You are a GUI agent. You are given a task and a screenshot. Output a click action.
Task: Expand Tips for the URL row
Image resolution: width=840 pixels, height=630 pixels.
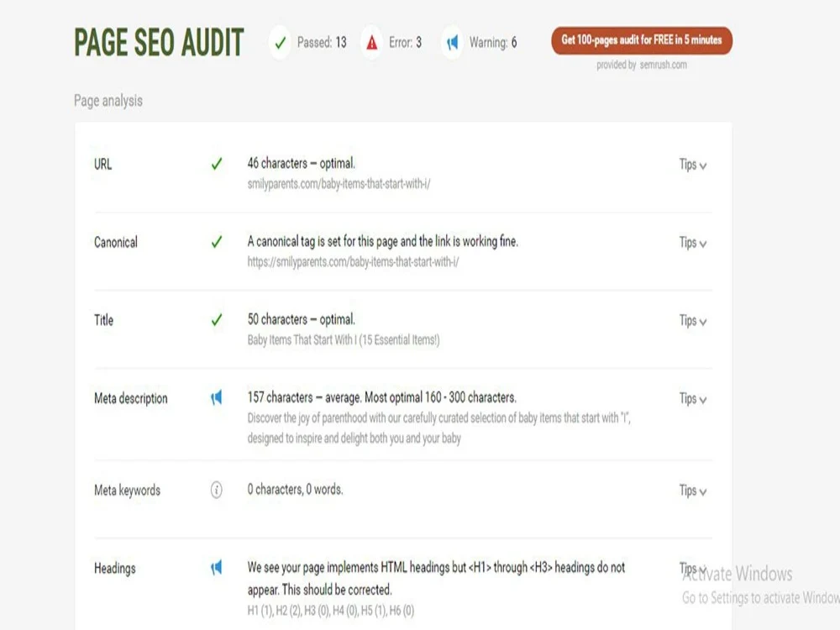693,165
